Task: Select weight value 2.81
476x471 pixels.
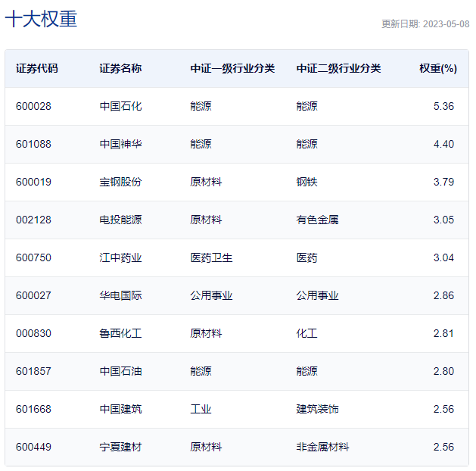Action: (443, 333)
